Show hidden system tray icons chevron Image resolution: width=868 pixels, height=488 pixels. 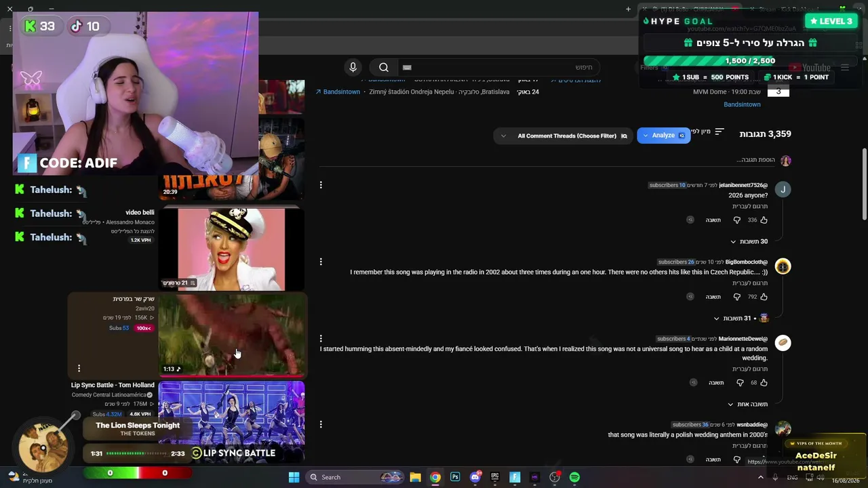point(760,477)
